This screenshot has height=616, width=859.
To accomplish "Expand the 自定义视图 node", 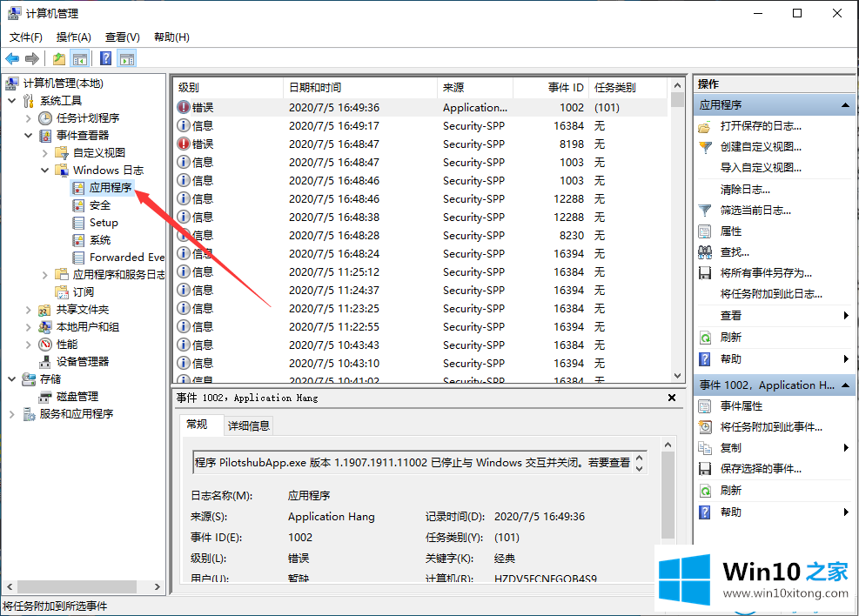I will [45, 153].
